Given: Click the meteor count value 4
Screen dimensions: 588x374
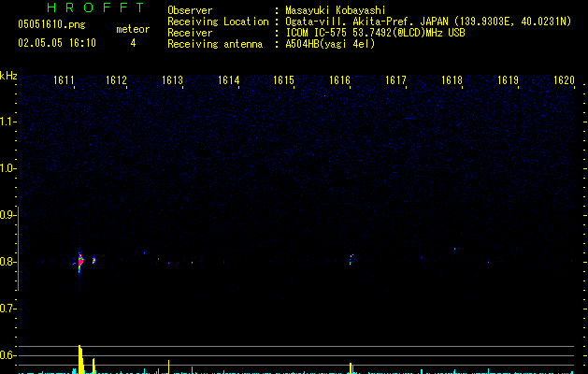Looking at the screenshot, I should click(x=133, y=43).
